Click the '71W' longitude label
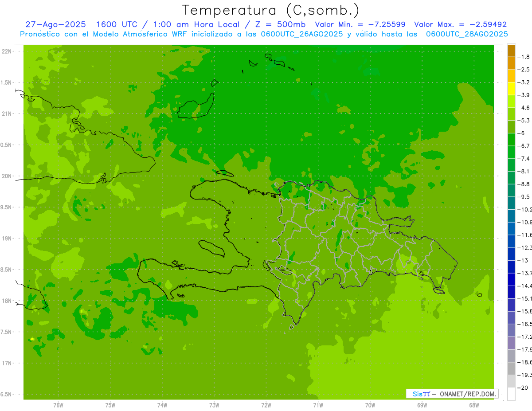 coord(318,405)
